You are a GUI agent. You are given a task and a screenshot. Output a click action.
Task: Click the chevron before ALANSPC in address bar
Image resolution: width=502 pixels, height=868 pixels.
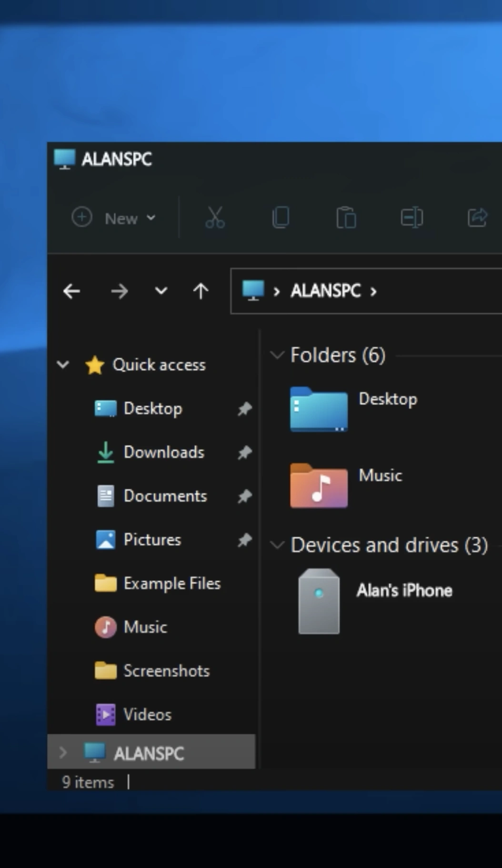[277, 291]
